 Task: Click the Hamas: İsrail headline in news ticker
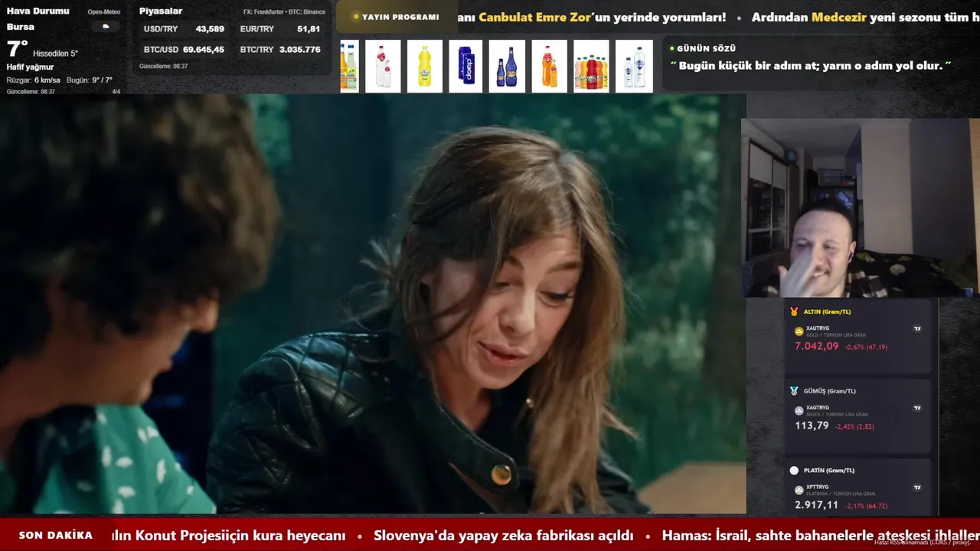click(821, 536)
